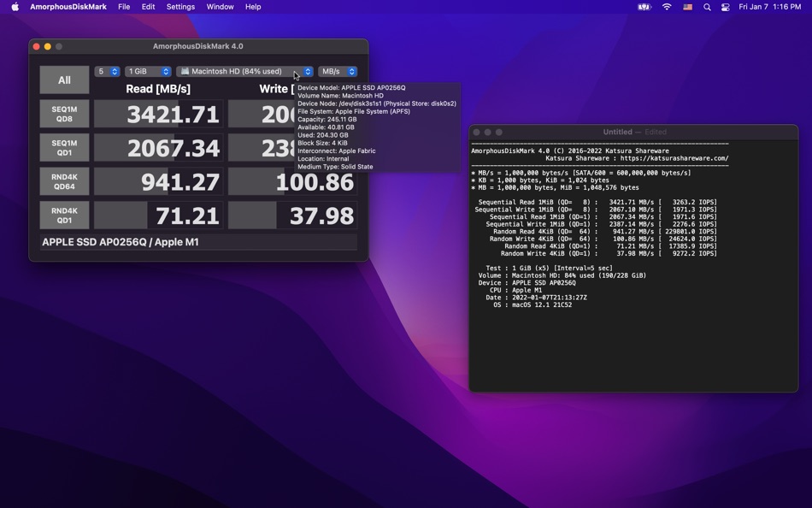Click the Date : 2022-01-07T21:13:27Z line
The height and width of the screenshot is (508, 812).
(536, 298)
